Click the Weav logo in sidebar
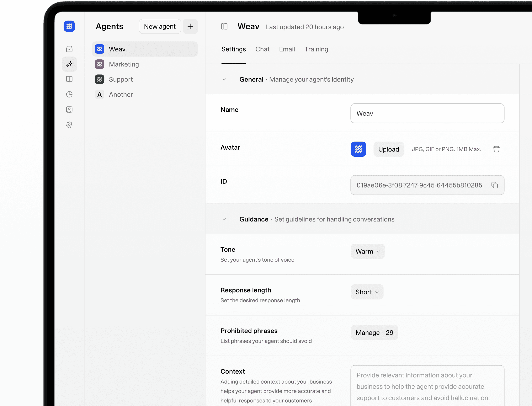This screenshot has width=532, height=406. coord(69,26)
